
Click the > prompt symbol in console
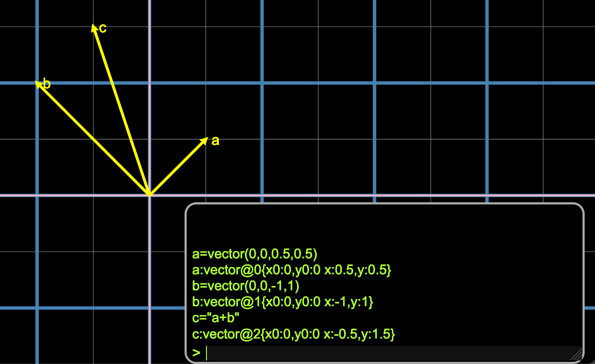point(197,353)
